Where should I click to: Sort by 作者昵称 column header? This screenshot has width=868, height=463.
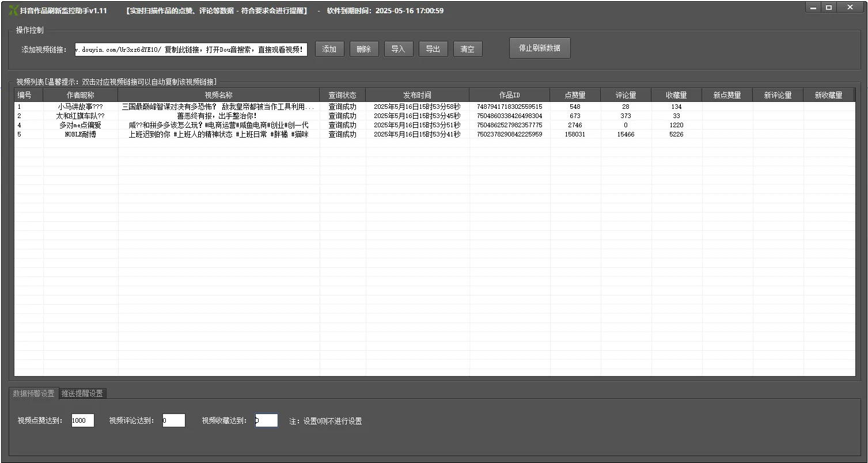[x=81, y=95]
